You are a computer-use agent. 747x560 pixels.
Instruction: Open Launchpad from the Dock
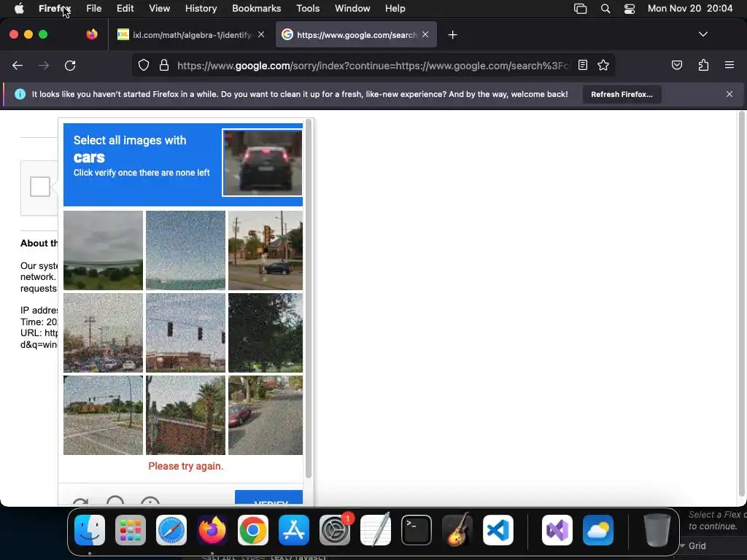pyautogui.click(x=131, y=530)
